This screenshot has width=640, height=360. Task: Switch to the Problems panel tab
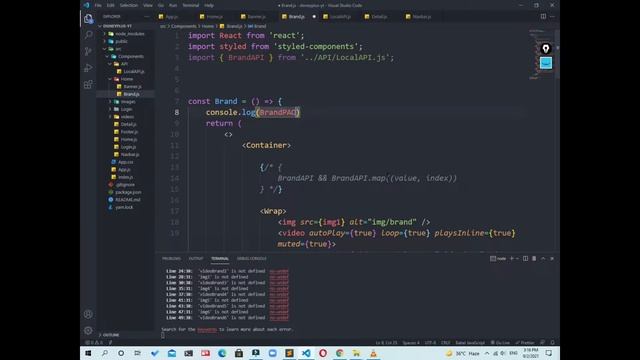coord(171,259)
